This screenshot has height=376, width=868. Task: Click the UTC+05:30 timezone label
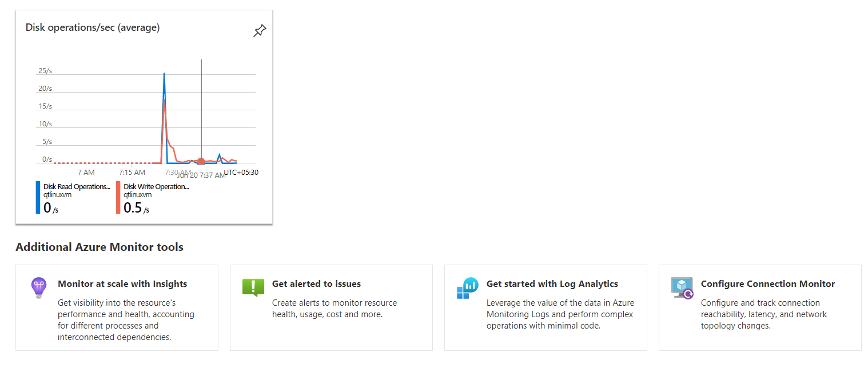coord(241,172)
